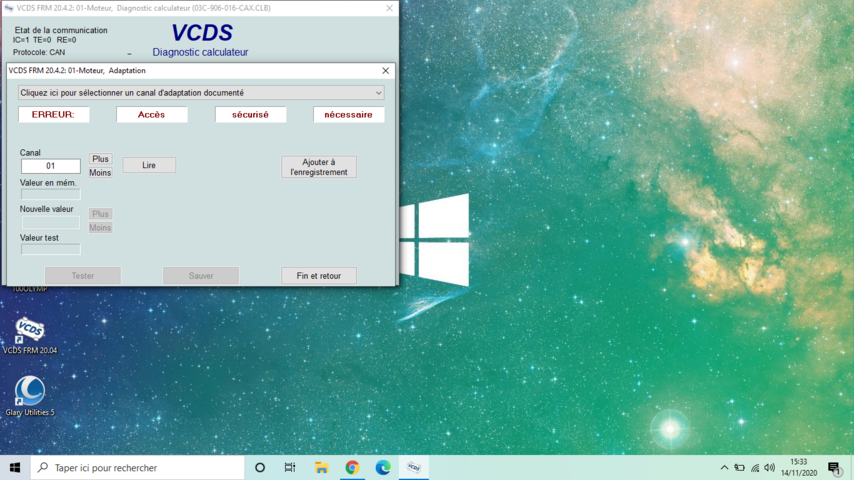Open the notification Action Center icon

[834, 468]
